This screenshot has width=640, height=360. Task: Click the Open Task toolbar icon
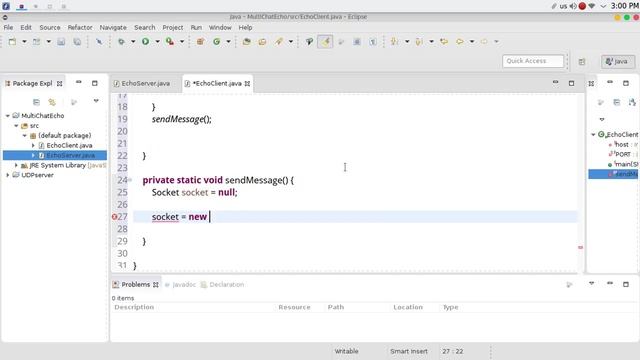point(262,42)
